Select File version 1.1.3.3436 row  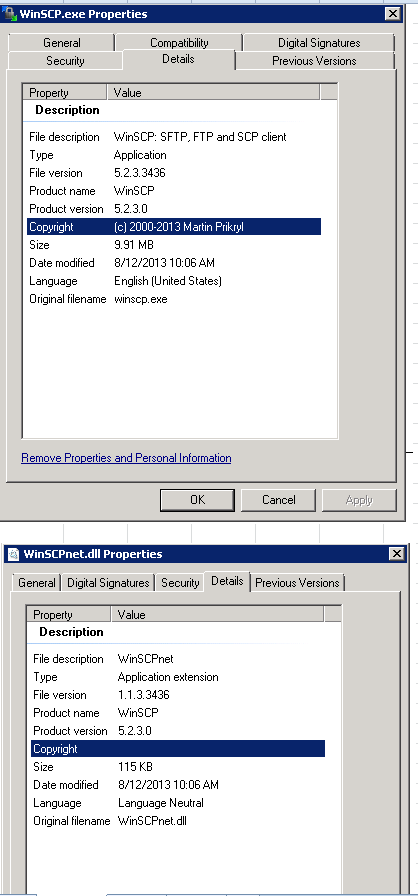(x=178, y=695)
